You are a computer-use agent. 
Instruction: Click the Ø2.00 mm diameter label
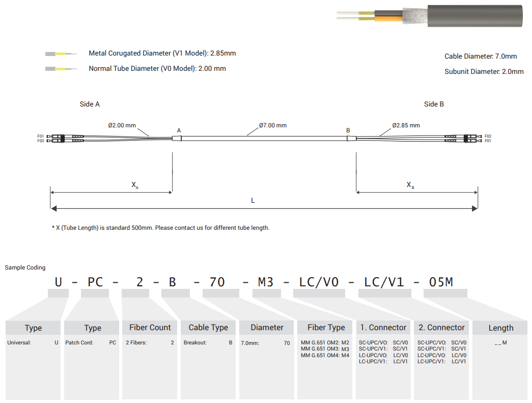122,125
